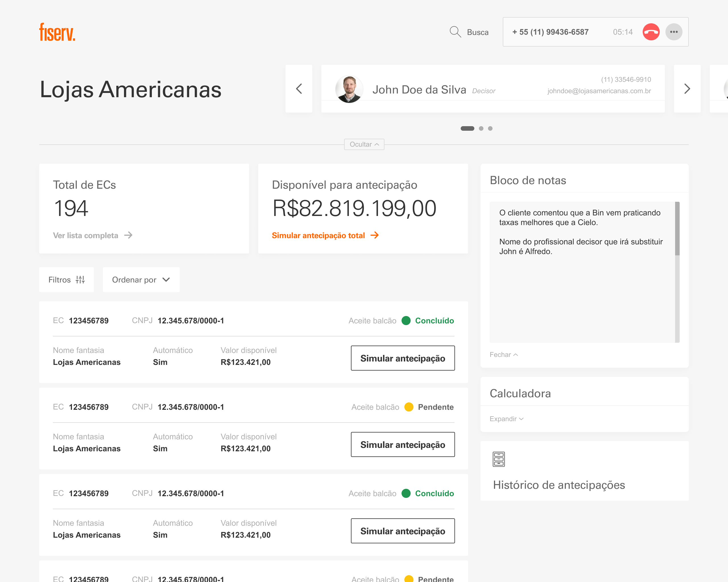Screen dimensions: 728x582
Task: Collapse header with Ocultar toggle
Action: (x=364, y=144)
